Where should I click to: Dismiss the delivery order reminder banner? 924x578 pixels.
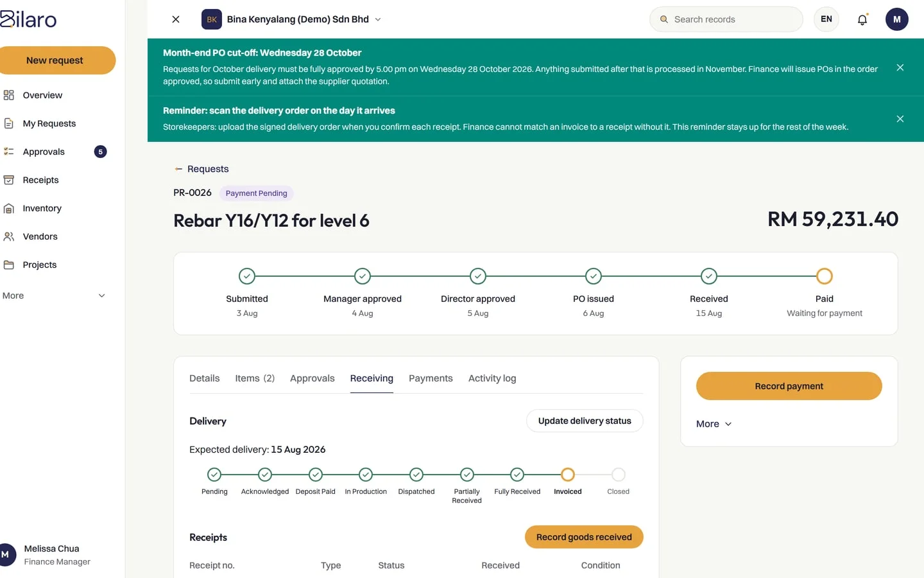(x=900, y=119)
